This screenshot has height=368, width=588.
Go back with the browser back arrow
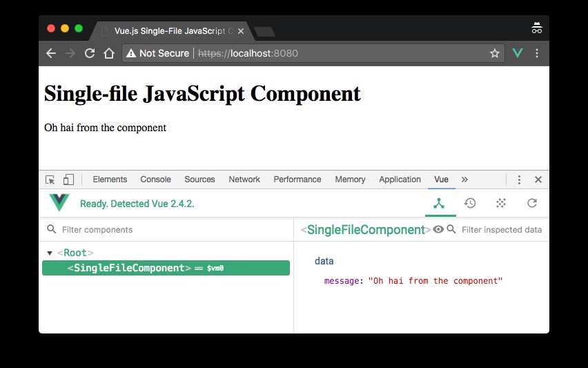[x=51, y=53]
